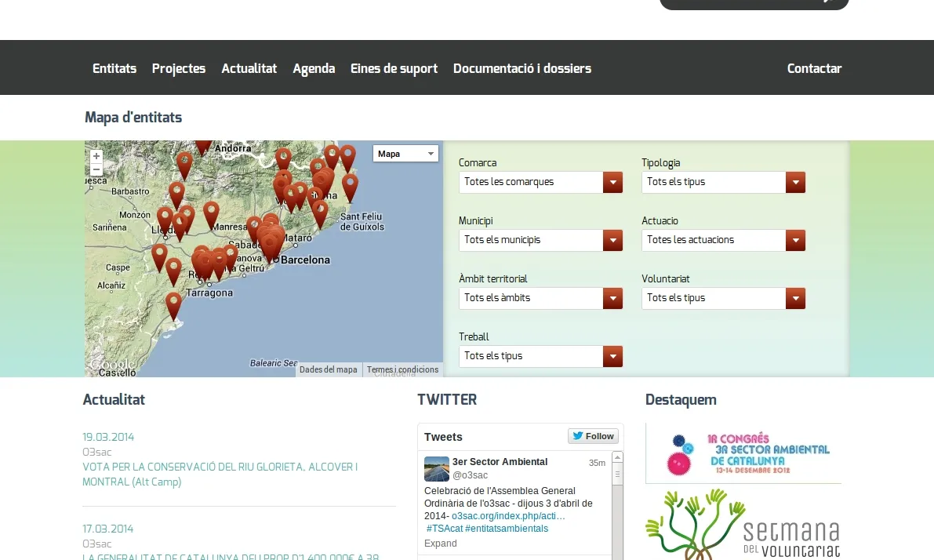Image resolution: width=934 pixels, height=560 pixels.
Task: Click the Tweets header title
Action: tap(443, 437)
